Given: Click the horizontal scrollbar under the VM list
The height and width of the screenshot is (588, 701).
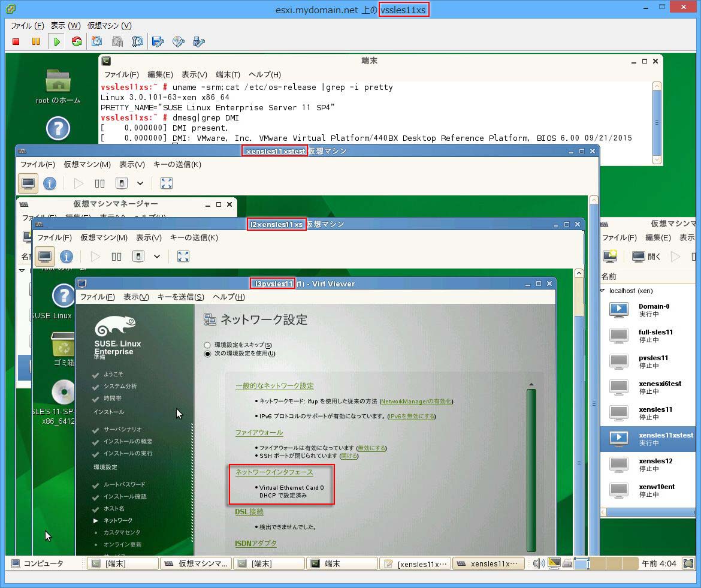Looking at the screenshot, I should click(649, 512).
